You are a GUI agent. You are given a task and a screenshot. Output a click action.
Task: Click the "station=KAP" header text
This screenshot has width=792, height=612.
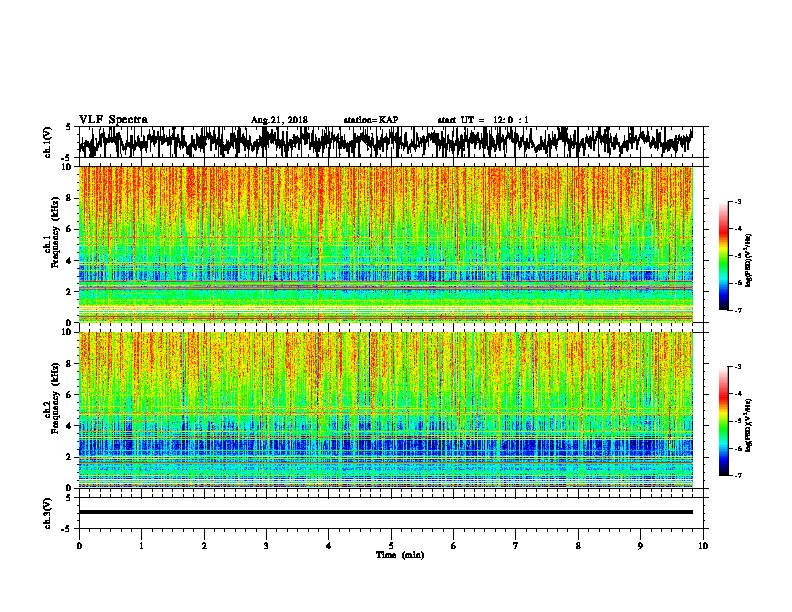[371, 120]
